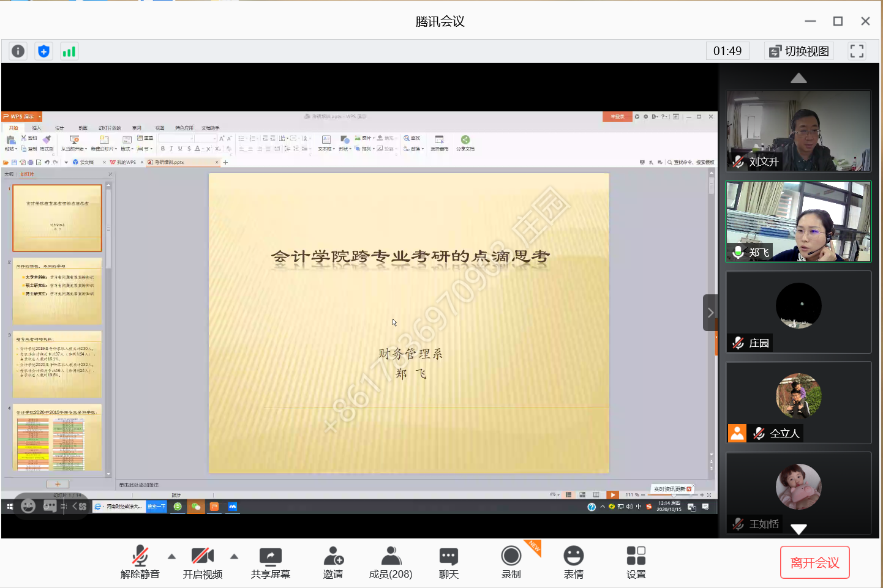883x588 pixels.
Task: Add slide with 新建幻灯片
Action: point(103,143)
